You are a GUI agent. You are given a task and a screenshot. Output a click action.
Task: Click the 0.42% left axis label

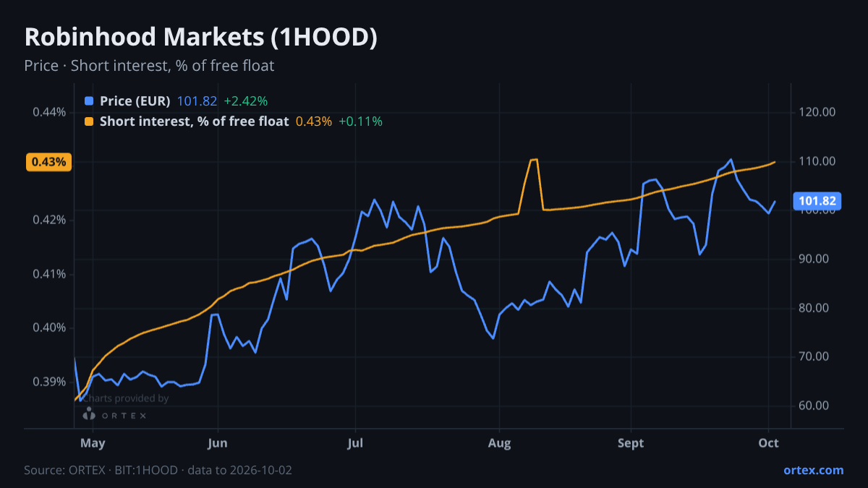[x=49, y=220]
